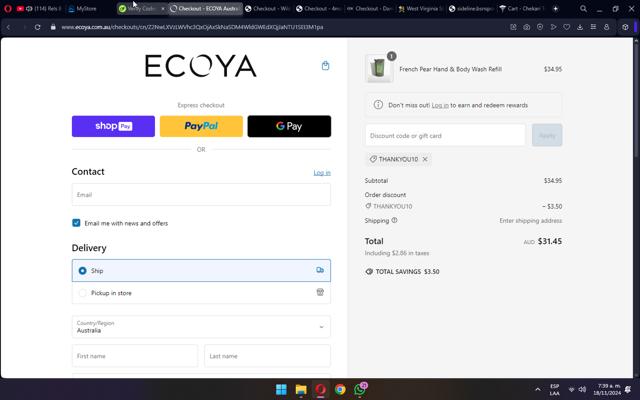Click the player arrow icon in address bar
This screenshot has width=640, height=400.
pos(553,27)
